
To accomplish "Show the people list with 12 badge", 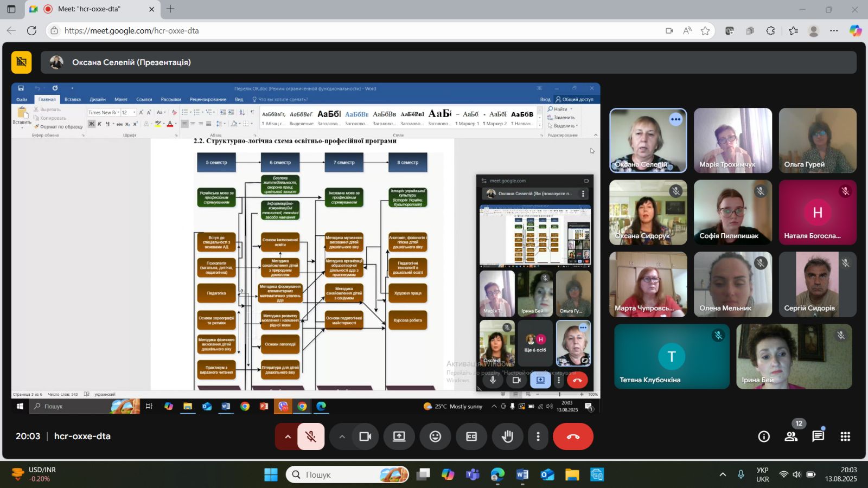I will [791, 436].
